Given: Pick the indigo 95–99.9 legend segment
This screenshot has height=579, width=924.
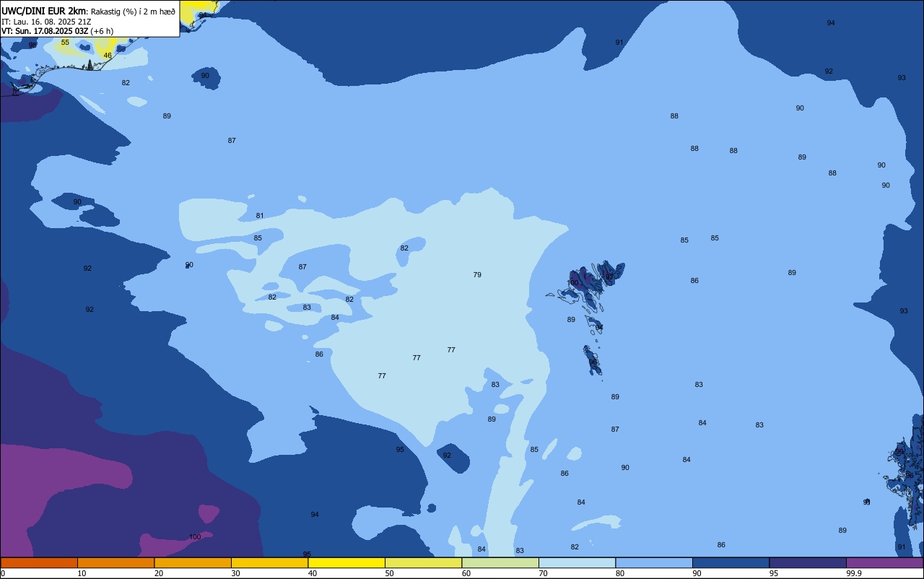Looking at the screenshot, I should pyautogui.click(x=808, y=562).
